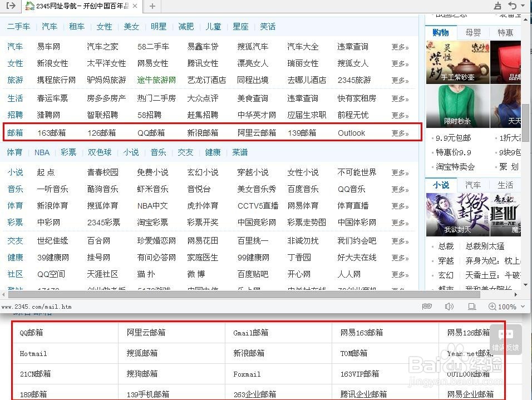Click the horizontal scrollbar thumb
This screenshot has width=532, height=400.
point(244,294)
